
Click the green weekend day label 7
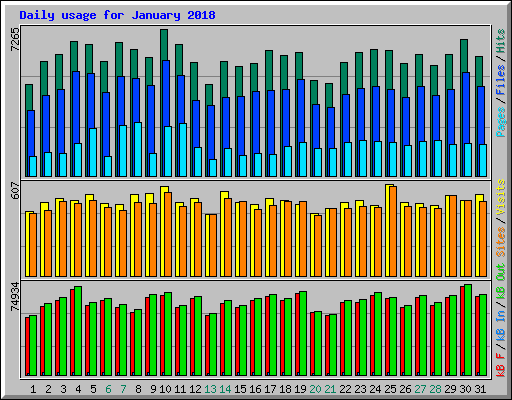click(123, 389)
